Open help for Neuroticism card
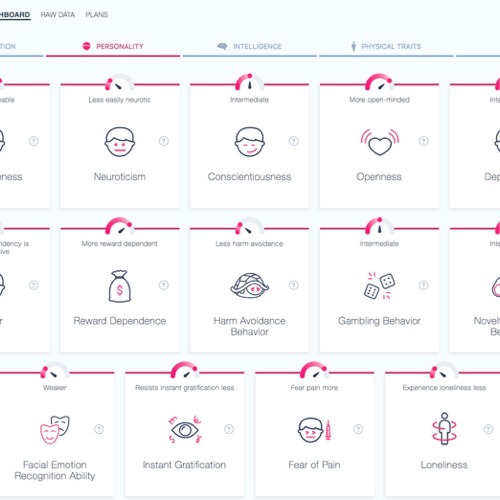The height and width of the screenshot is (500, 500). (x=164, y=141)
